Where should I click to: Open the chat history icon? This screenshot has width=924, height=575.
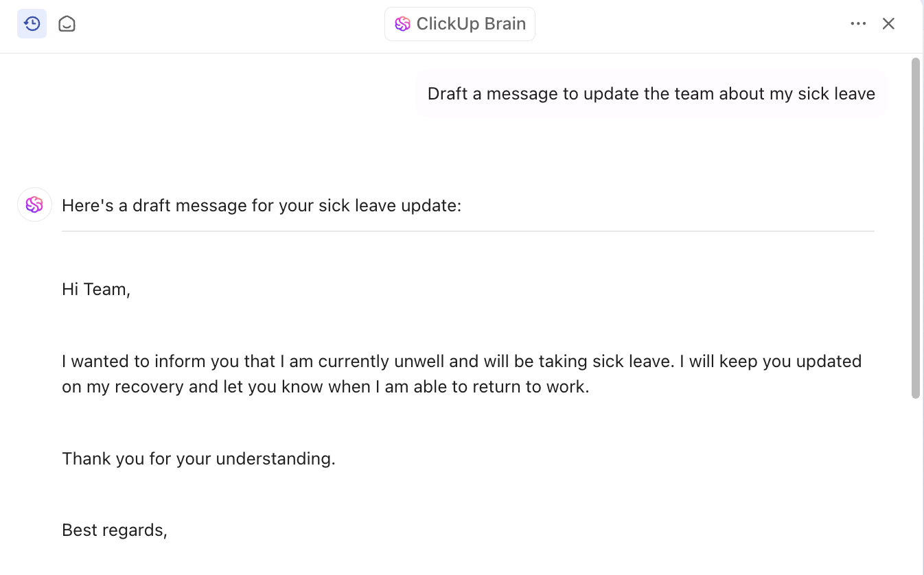[x=32, y=24]
